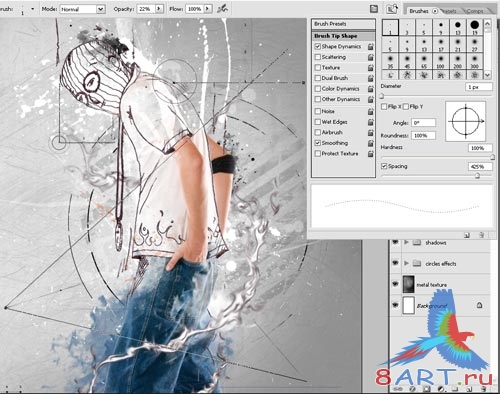Click the Scattering lock icon
The width and height of the screenshot is (500, 394).
[x=371, y=57]
